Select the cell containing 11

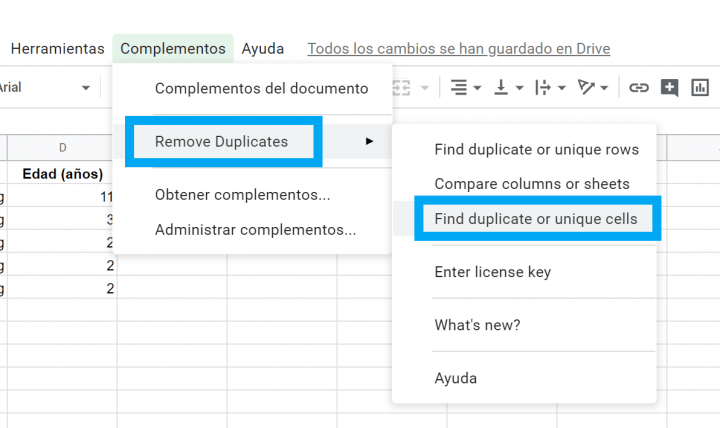click(x=62, y=197)
